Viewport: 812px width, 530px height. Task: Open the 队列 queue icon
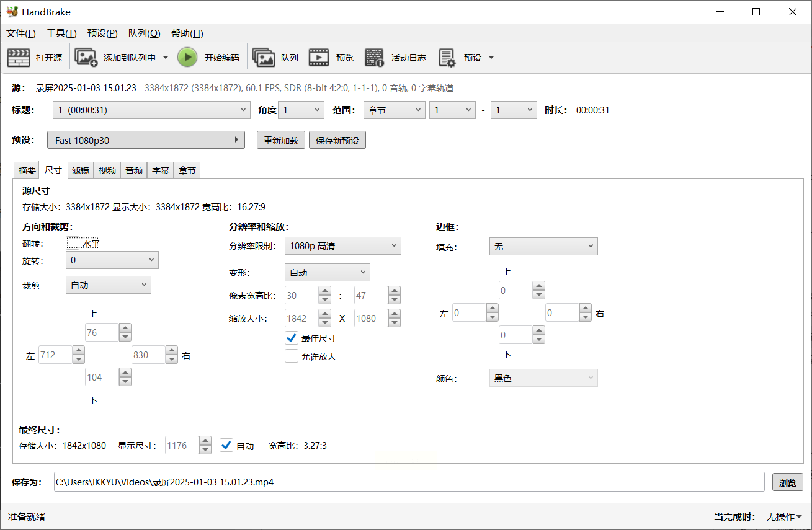click(x=264, y=58)
